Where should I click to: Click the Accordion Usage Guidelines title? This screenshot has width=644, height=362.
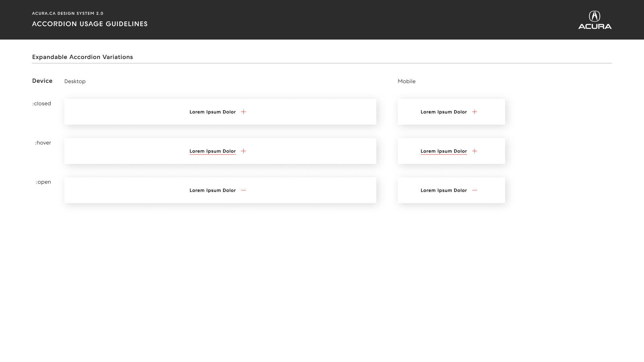coord(90,24)
